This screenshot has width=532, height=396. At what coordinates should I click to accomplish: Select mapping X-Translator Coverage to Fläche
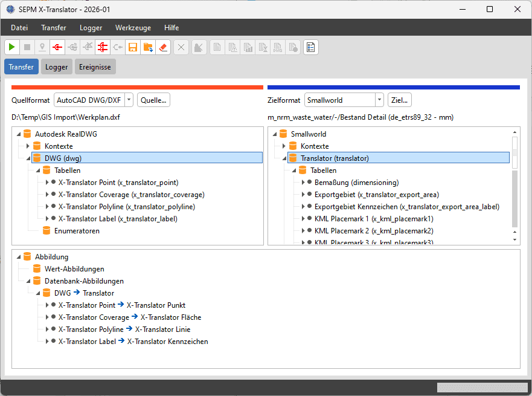coord(130,317)
